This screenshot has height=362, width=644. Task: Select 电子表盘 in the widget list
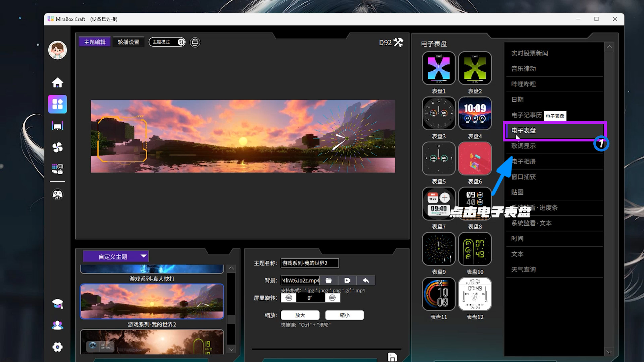pyautogui.click(x=555, y=131)
